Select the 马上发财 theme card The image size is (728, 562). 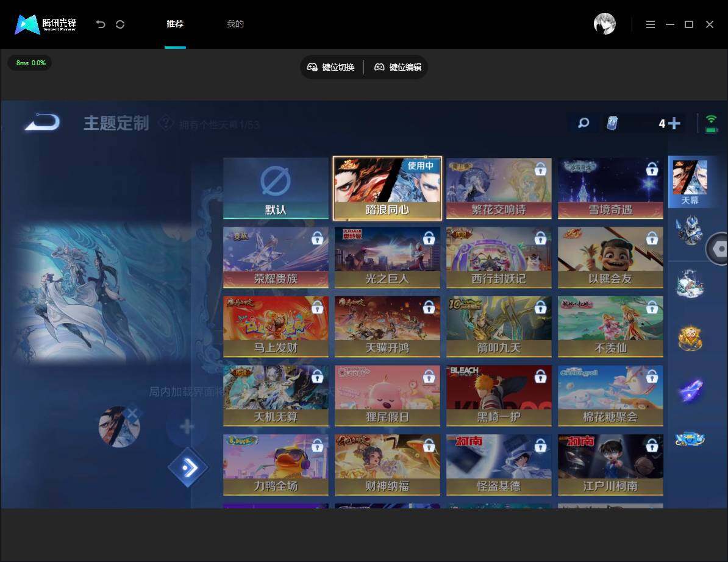click(x=276, y=326)
